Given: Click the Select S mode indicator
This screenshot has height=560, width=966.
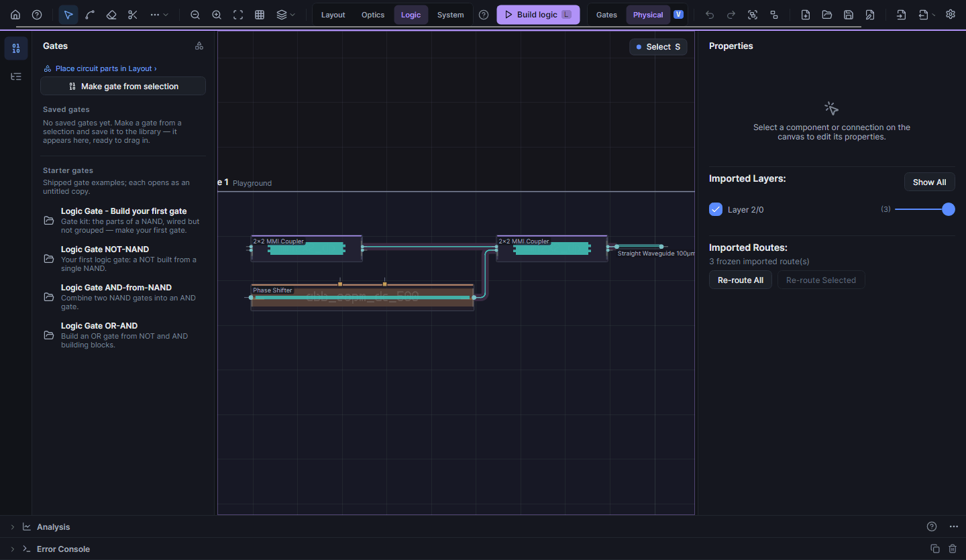Looking at the screenshot, I should tap(658, 47).
